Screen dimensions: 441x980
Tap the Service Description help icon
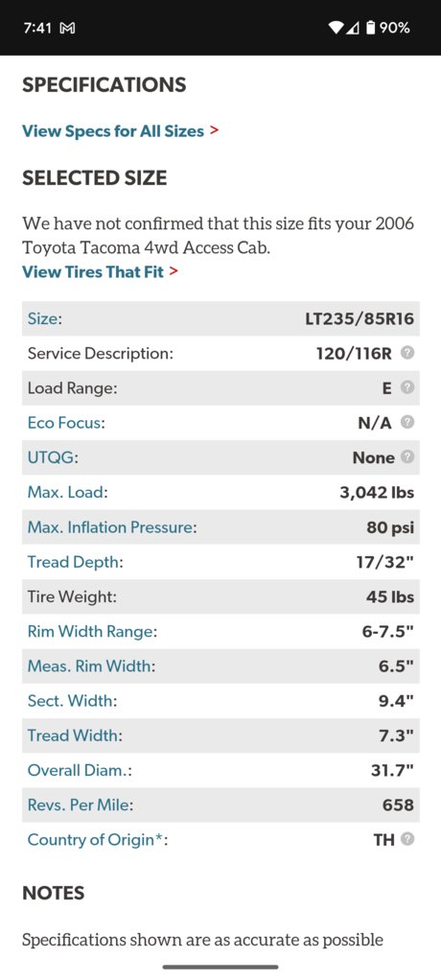(407, 353)
